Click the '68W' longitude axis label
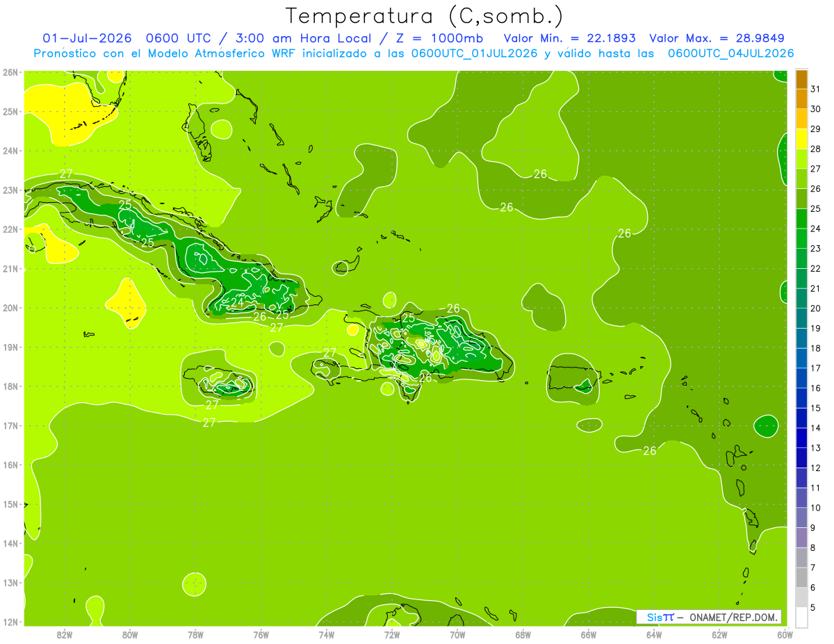Image resolution: width=834 pixels, height=644 pixels. (x=523, y=634)
